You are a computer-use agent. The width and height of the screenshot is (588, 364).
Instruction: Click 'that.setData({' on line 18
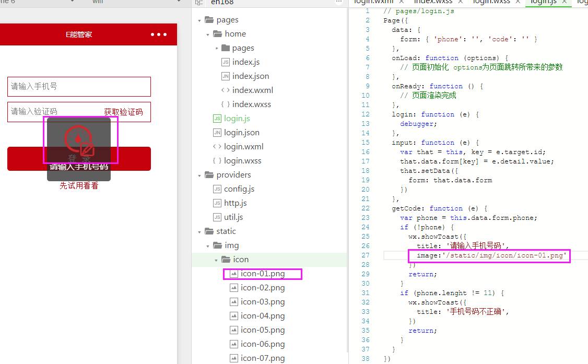point(429,171)
